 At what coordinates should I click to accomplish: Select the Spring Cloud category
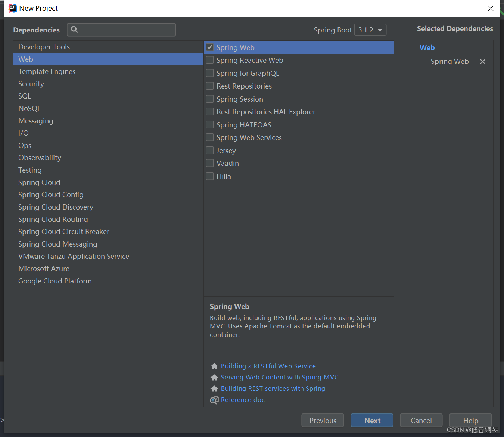pyautogui.click(x=108, y=182)
